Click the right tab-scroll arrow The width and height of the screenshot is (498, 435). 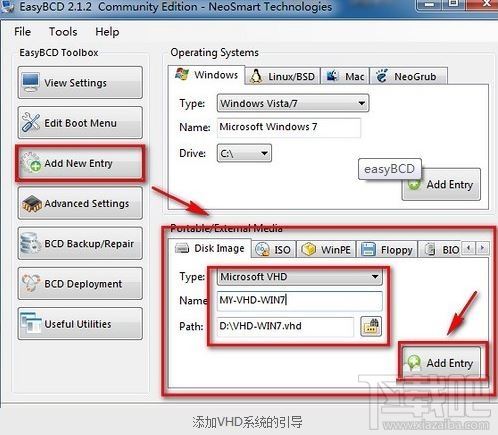coord(482,248)
